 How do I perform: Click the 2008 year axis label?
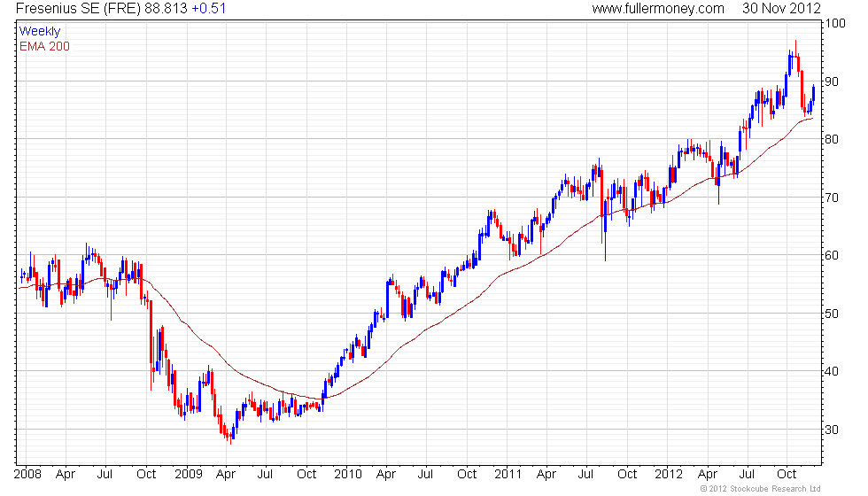pos(27,474)
